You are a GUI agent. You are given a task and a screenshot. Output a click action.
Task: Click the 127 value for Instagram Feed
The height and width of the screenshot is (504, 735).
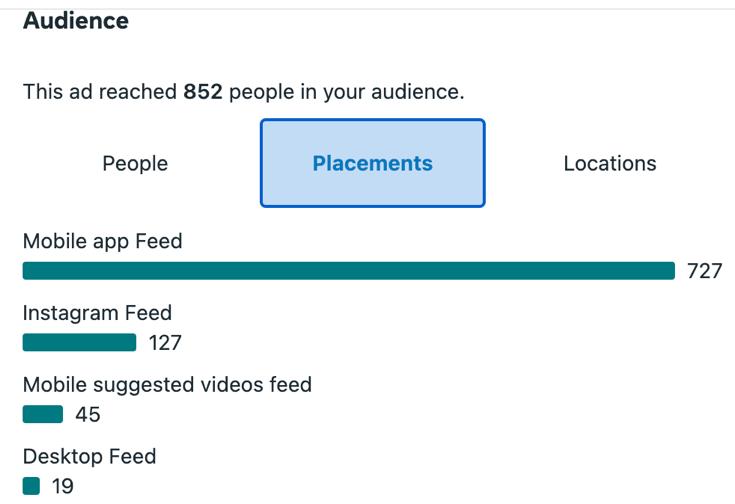[165, 343]
